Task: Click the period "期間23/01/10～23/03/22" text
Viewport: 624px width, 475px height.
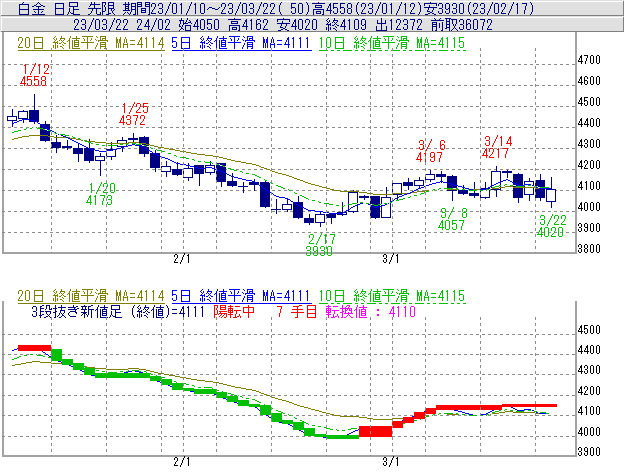Action: click(x=202, y=8)
